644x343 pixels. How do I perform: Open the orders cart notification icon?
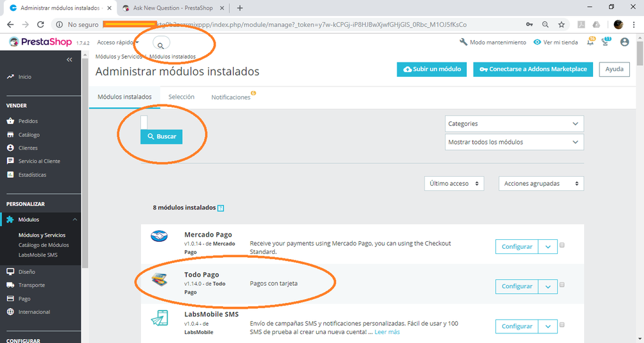coord(606,41)
